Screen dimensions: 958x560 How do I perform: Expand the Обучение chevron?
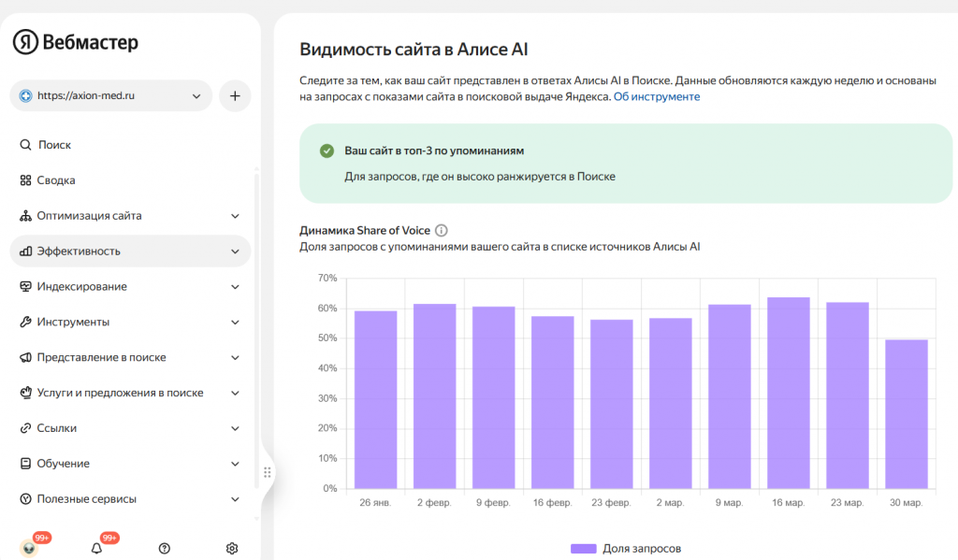235,464
